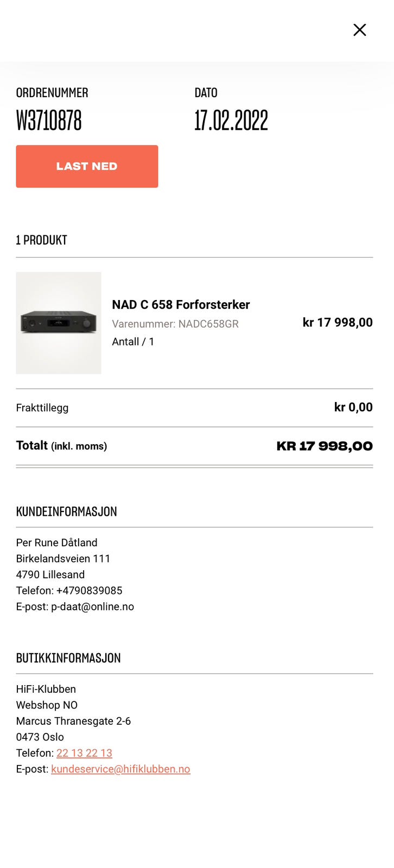
Task: Click the KUNDEINFORMASJON section heading
Action: click(66, 511)
